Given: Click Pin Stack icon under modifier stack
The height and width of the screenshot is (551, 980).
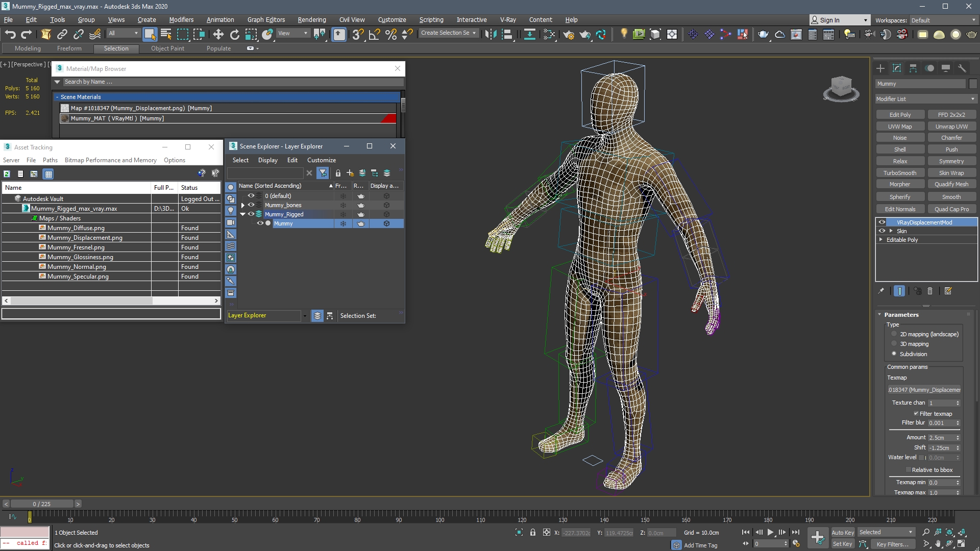Looking at the screenshot, I should 881,291.
